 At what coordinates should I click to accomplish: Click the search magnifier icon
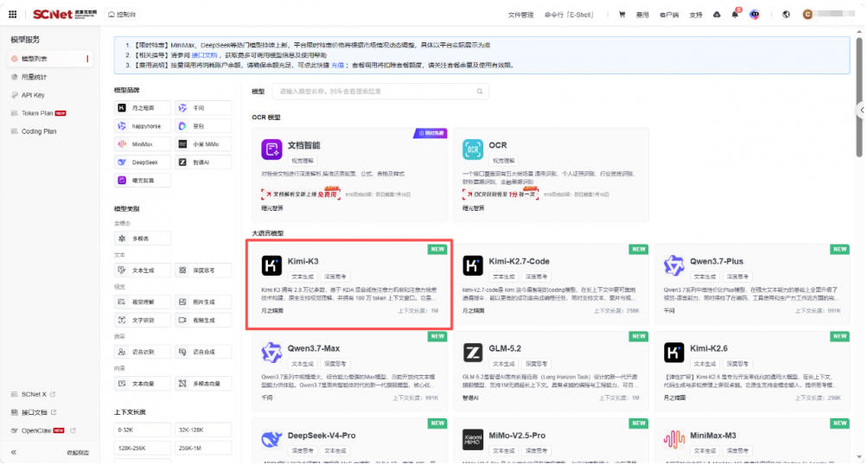pyautogui.click(x=480, y=92)
